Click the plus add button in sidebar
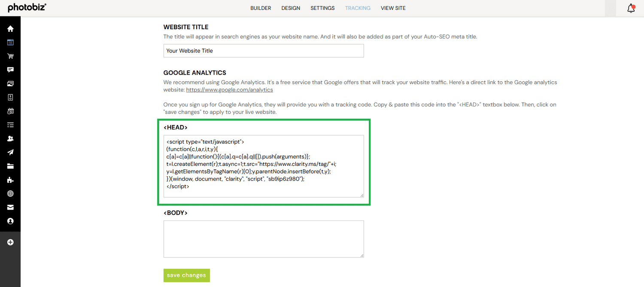This screenshot has height=287, width=644. (10, 242)
